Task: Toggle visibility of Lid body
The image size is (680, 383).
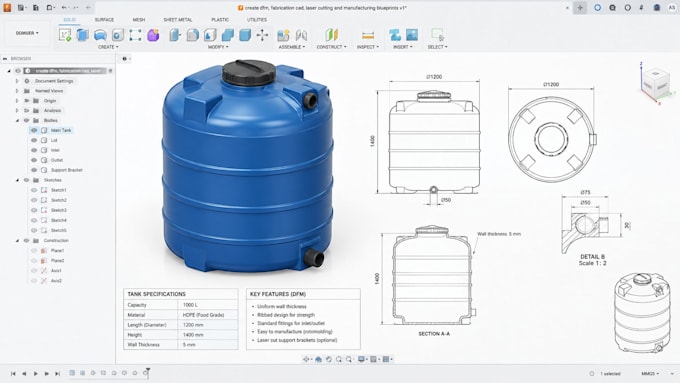Action: click(34, 140)
